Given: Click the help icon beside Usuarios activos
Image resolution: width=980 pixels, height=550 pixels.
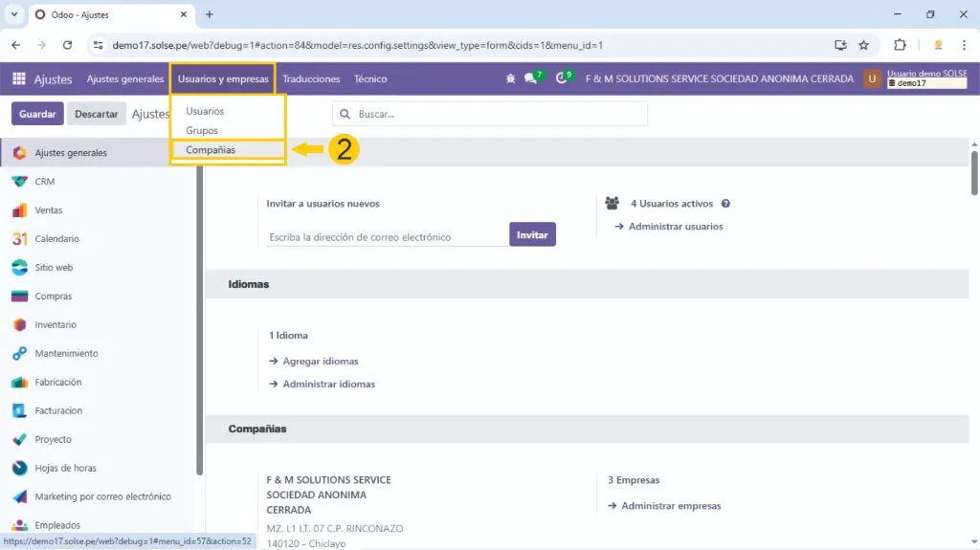Looking at the screenshot, I should 725,204.
